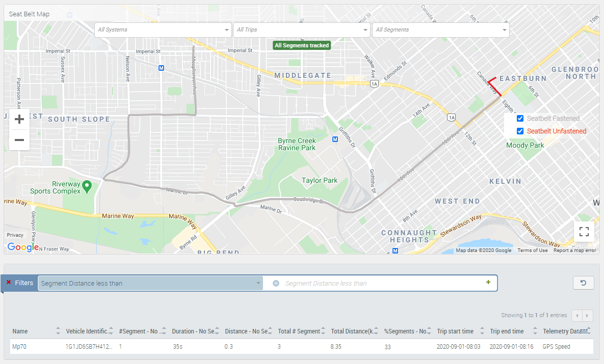Zoom out on the map with minus button
This screenshot has width=604, height=364.
coord(19,140)
